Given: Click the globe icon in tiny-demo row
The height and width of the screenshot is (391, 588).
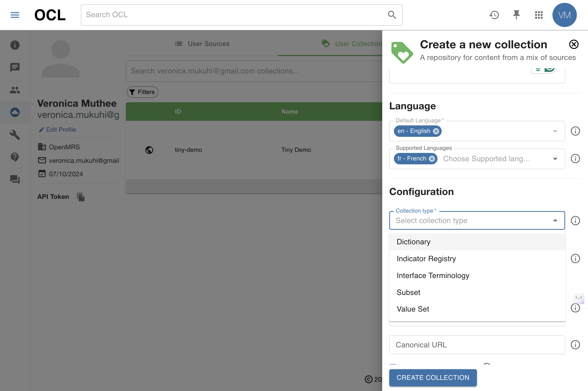Looking at the screenshot, I should pyautogui.click(x=149, y=150).
